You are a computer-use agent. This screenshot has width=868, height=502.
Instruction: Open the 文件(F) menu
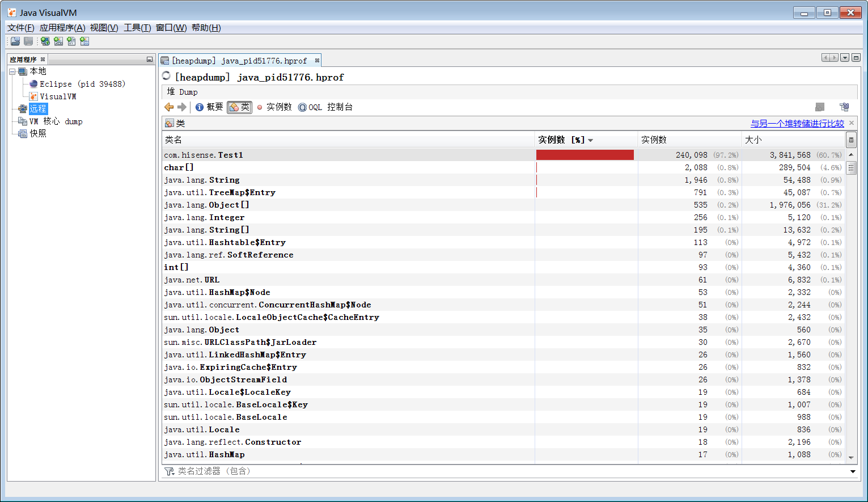[x=21, y=28]
